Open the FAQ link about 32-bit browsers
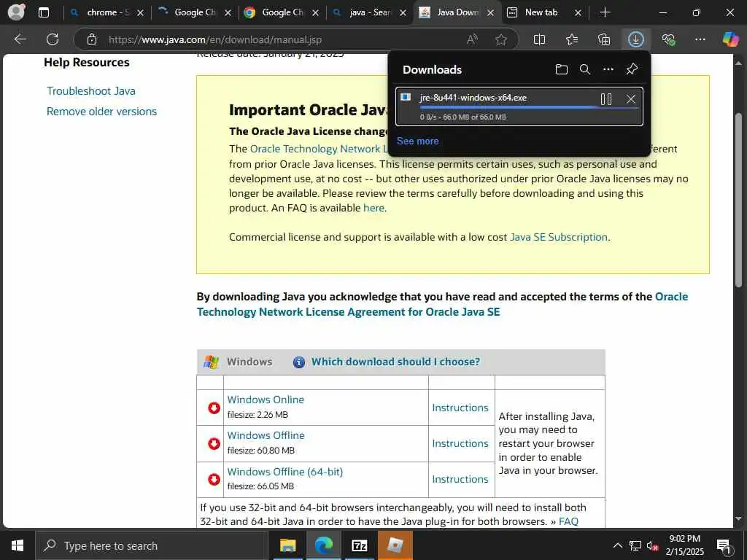The image size is (747, 560). (x=568, y=521)
